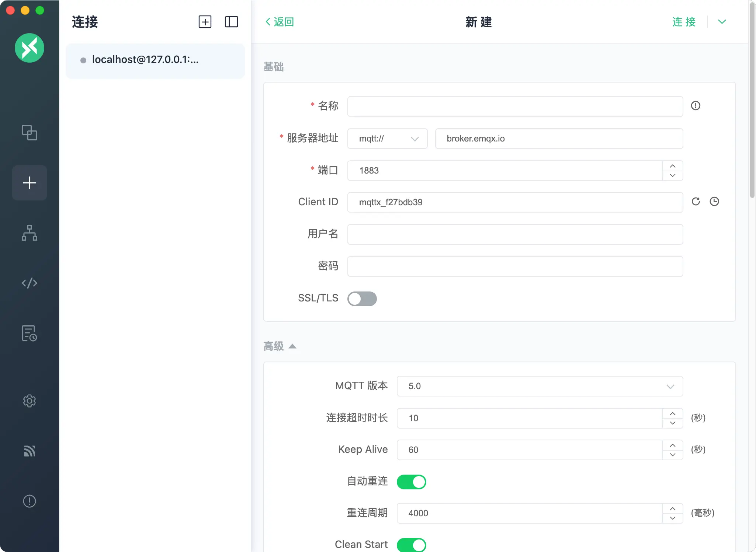Go back using the 返回 link
756x552 pixels.
click(x=279, y=22)
